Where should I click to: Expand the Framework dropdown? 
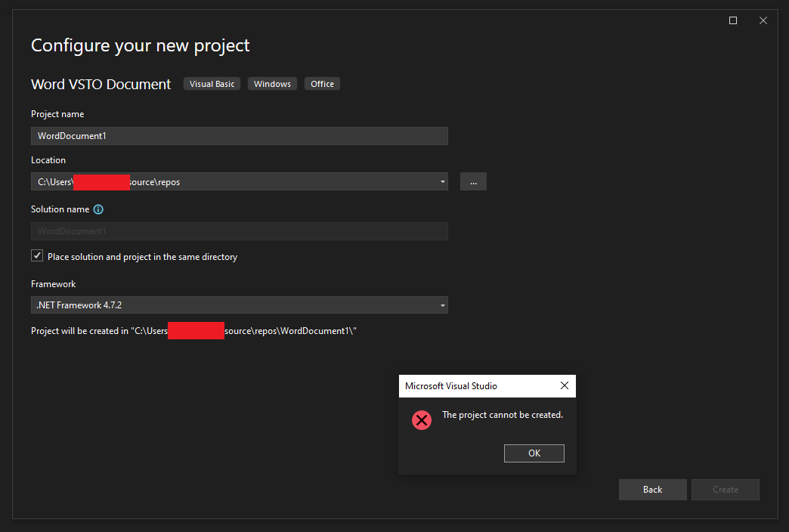tap(442, 305)
